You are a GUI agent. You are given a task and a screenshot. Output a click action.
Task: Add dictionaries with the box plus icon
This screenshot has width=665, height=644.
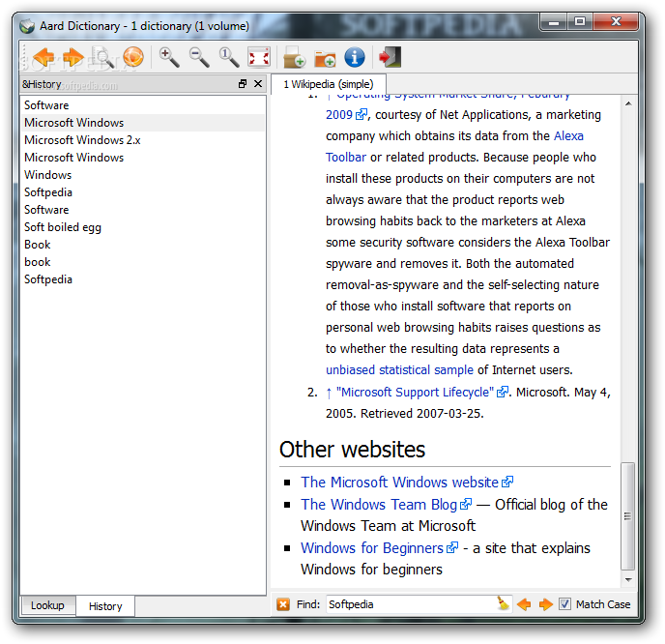[295, 57]
